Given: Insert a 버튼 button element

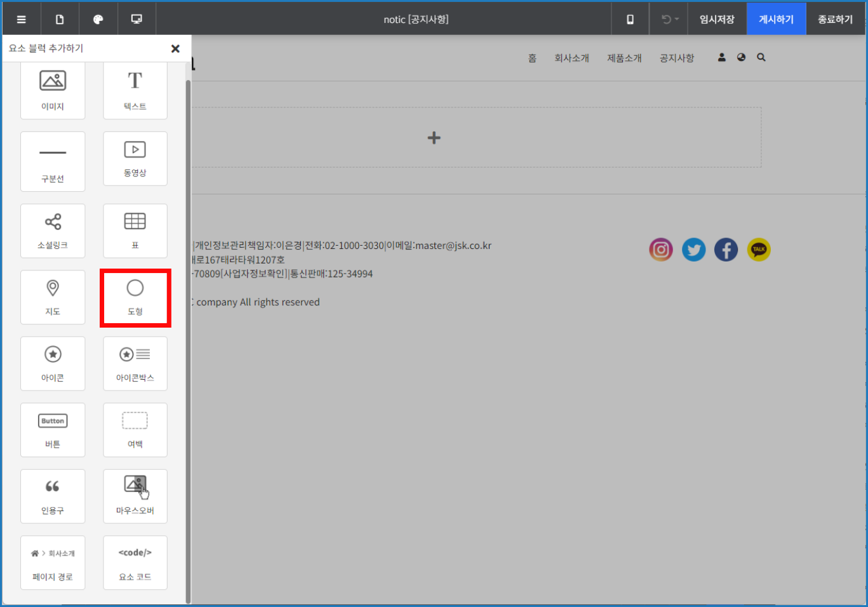Looking at the screenshot, I should pos(53,430).
